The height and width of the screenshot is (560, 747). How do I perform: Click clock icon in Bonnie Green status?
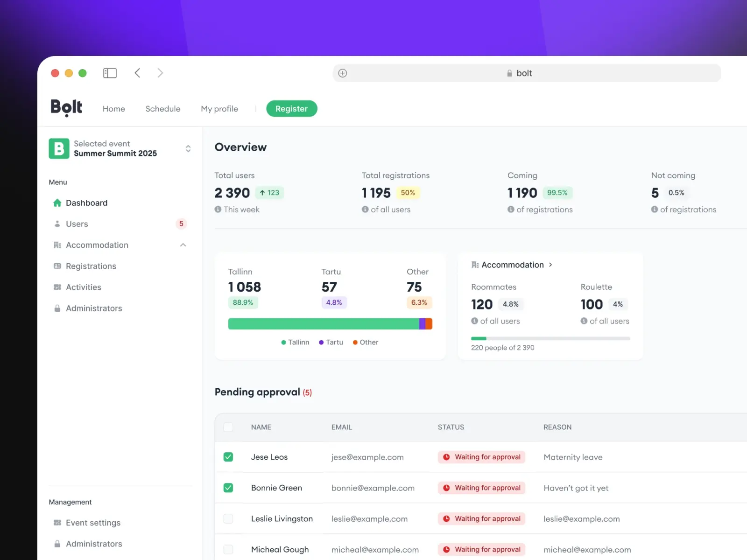(x=446, y=488)
